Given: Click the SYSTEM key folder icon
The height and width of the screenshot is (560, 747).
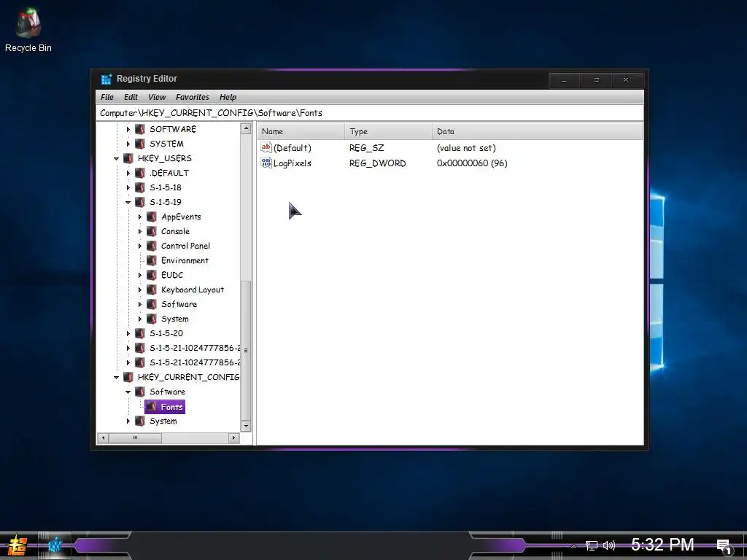Looking at the screenshot, I should [x=140, y=144].
